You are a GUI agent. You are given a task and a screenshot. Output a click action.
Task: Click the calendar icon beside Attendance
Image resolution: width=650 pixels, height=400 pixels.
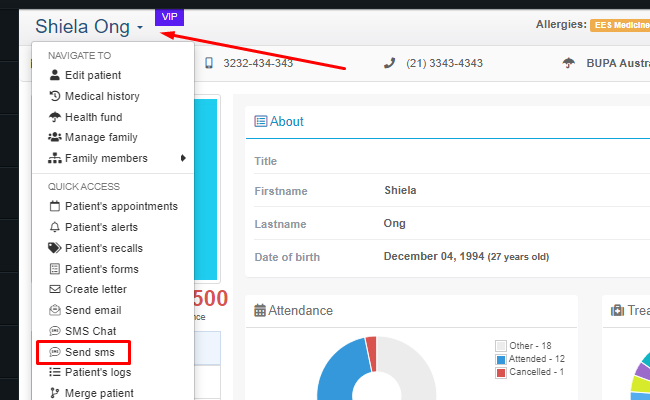click(x=260, y=310)
